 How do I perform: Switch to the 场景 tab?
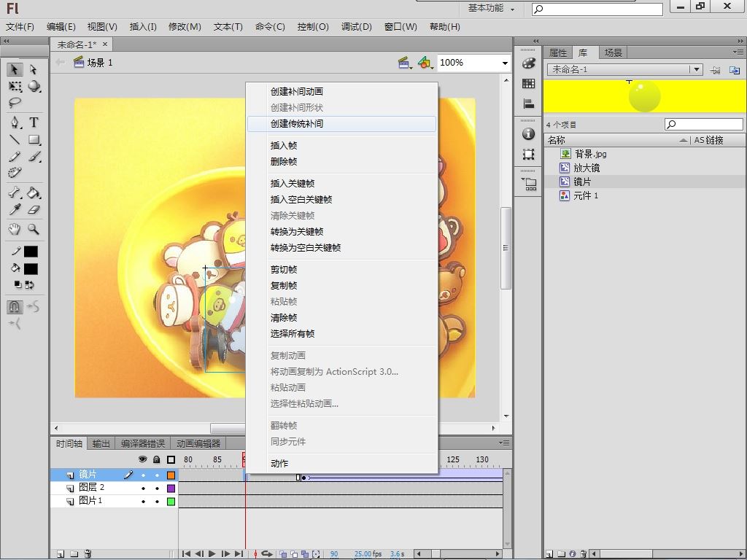[613, 52]
